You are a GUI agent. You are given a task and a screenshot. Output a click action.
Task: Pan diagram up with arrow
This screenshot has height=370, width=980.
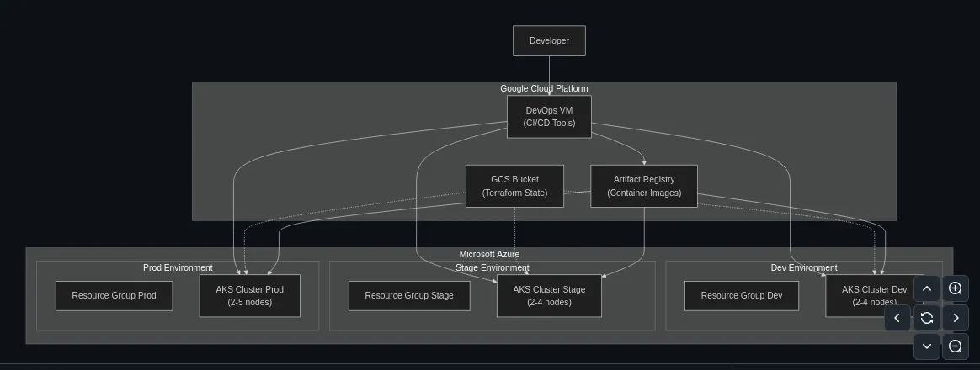[x=927, y=288]
